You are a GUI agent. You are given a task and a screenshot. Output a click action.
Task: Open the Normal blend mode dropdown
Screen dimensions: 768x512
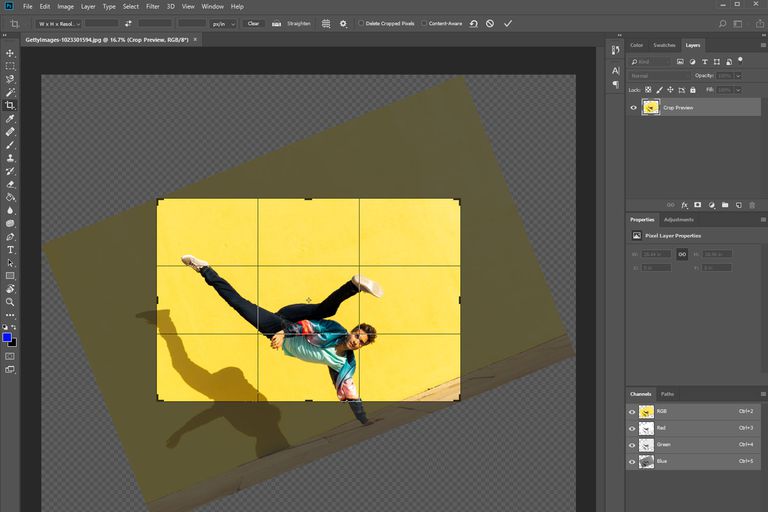660,76
